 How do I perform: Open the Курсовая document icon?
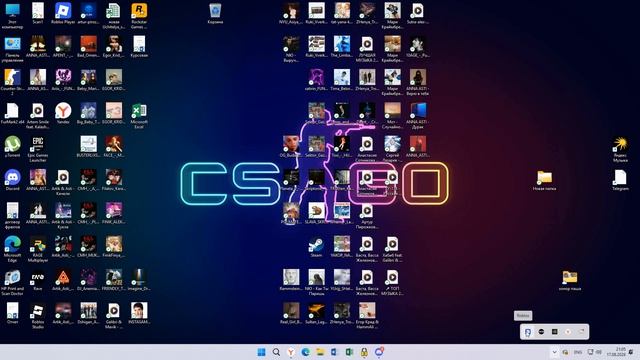pos(139,47)
